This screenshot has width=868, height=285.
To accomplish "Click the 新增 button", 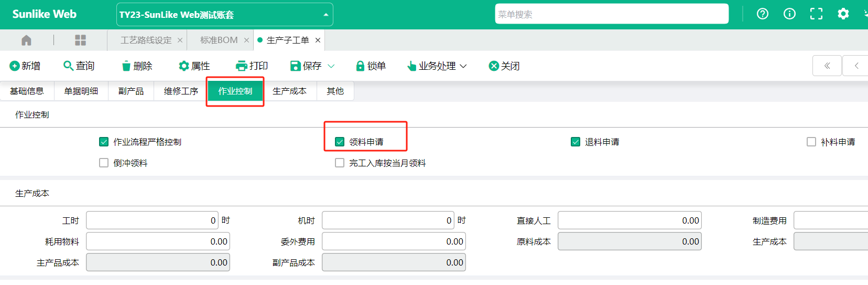I will (25, 66).
